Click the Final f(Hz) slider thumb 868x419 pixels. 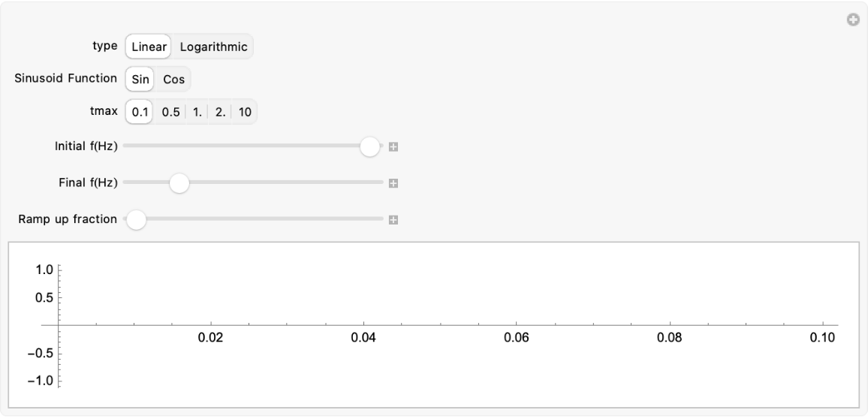point(179,183)
